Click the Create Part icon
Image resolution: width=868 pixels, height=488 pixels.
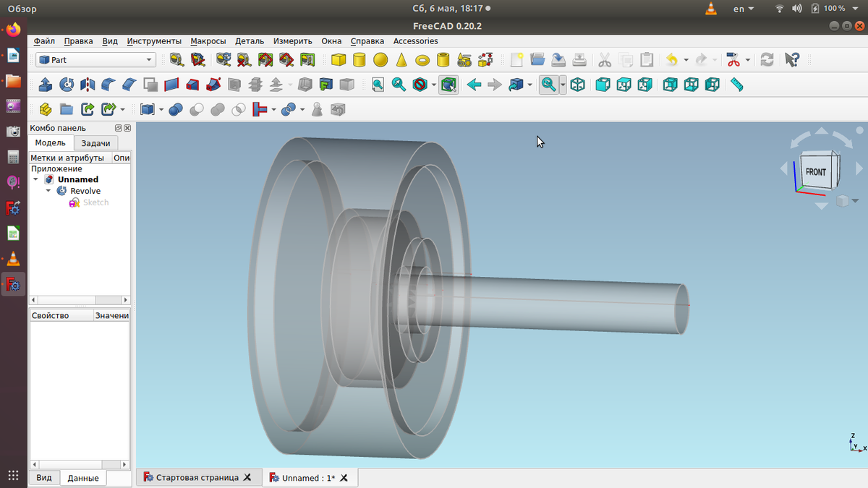coord(45,109)
